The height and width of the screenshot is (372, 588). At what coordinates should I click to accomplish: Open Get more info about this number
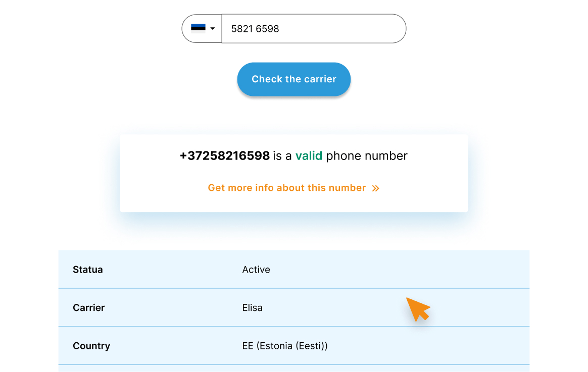[286, 187]
